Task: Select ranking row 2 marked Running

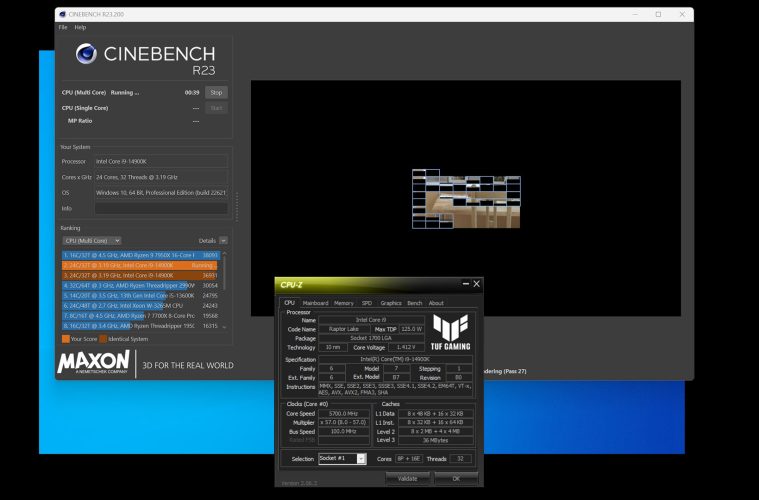Action: pos(141,265)
